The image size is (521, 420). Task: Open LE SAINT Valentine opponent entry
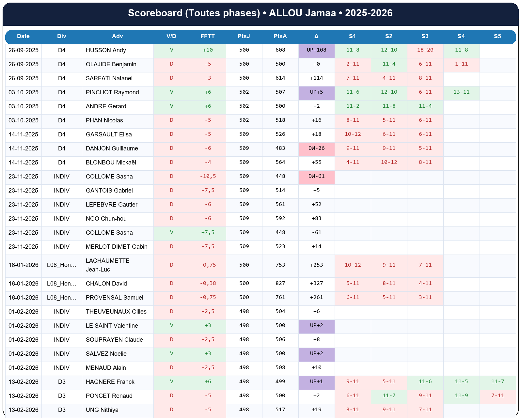click(x=112, y=326)
